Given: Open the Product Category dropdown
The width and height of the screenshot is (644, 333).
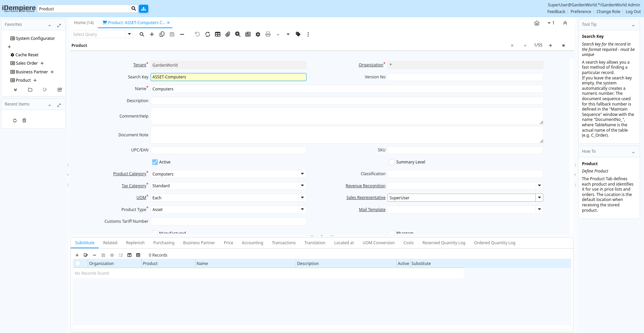Looking at the screenshot, I should tap(302, 174).
